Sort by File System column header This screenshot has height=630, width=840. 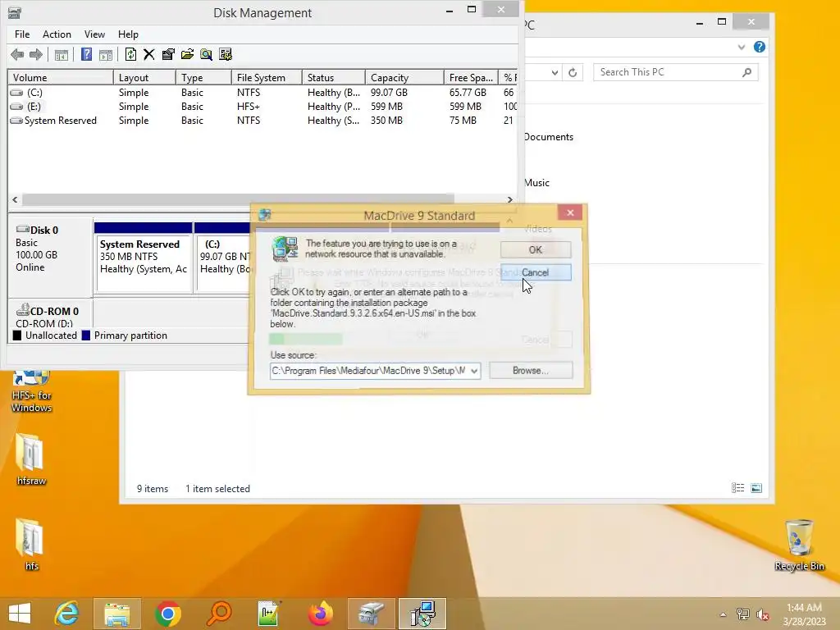click(x=267, y=78)
